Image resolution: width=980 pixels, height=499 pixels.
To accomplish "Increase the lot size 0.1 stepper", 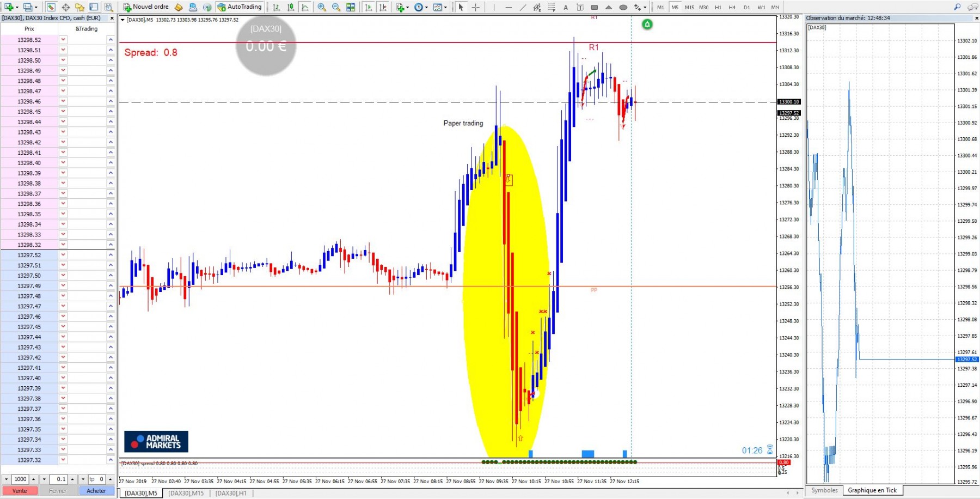I will coord(72,479).
